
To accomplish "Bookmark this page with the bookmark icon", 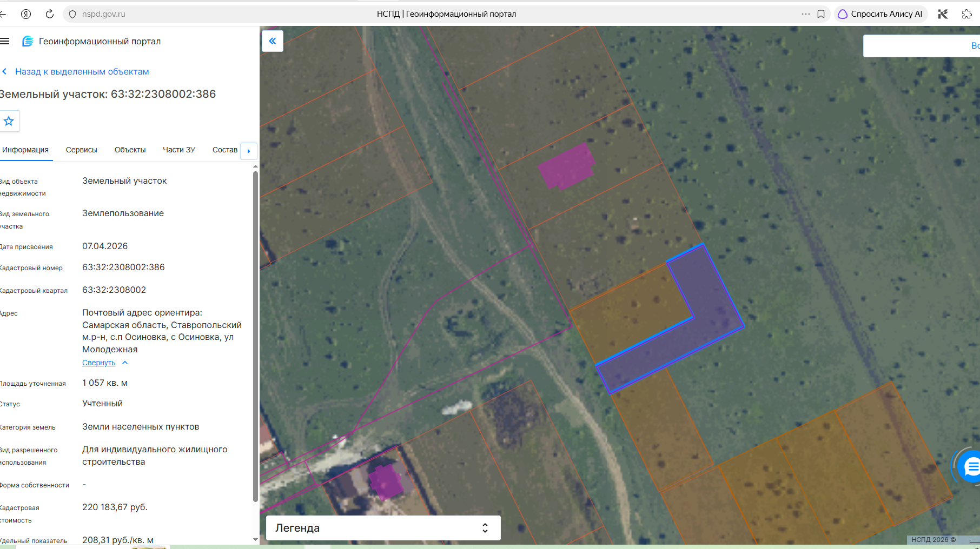I will (821, 14).
